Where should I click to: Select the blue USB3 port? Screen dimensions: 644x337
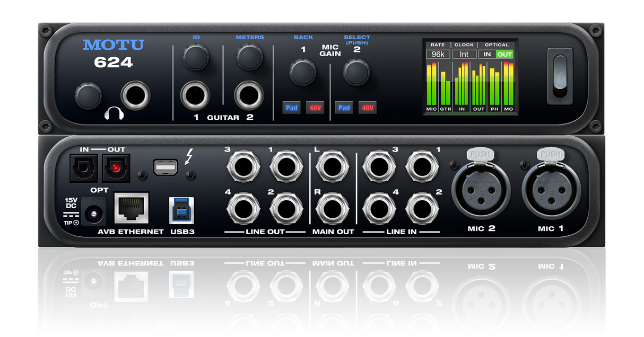pyautogui.click(x=181, y=210)
